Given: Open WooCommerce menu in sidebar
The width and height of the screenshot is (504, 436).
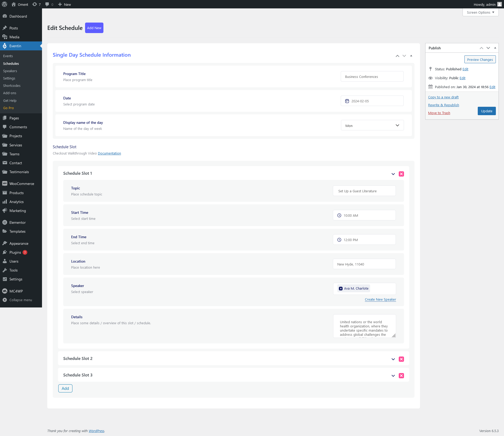Looking at the screenshot, I should pyautogui.click(x=22, y=184).
